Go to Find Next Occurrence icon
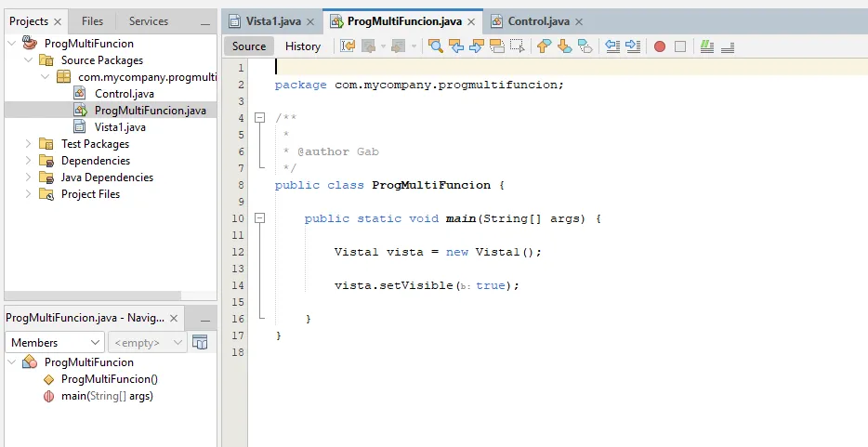The height and width of the screenshot is (447, 868). tap(477, 46)
